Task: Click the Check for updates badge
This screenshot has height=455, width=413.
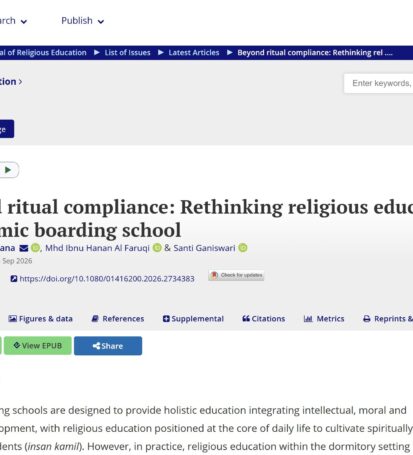Action: pyautogui.click(x=236, y=275)
